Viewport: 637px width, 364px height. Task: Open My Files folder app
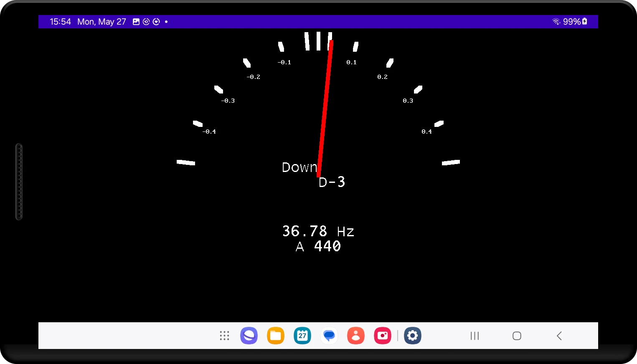(276, 336)
